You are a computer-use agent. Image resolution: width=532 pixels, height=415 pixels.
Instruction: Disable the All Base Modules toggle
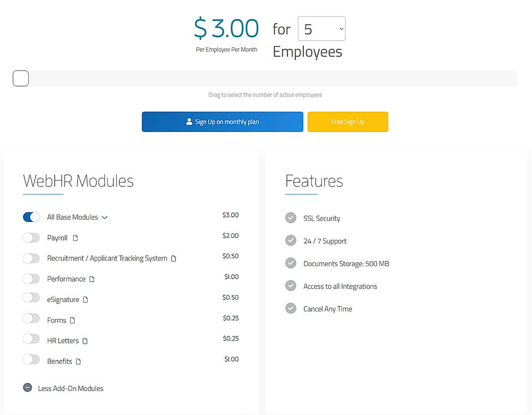coord(31,217)
